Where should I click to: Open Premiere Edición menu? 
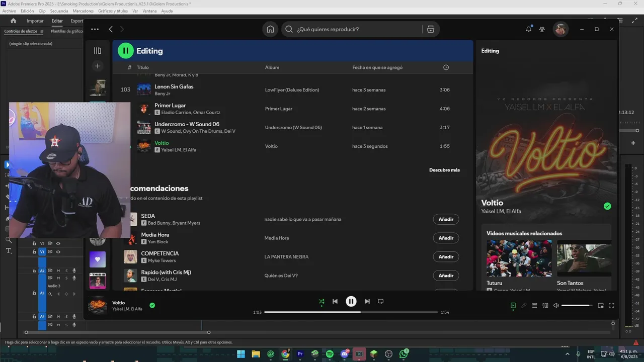click(x=27, y=11)
